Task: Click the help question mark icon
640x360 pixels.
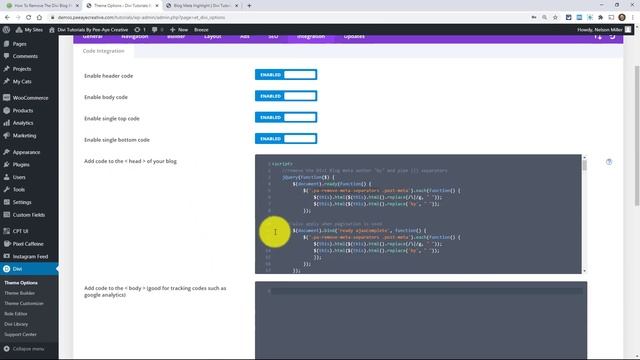Action: point(609,162)
